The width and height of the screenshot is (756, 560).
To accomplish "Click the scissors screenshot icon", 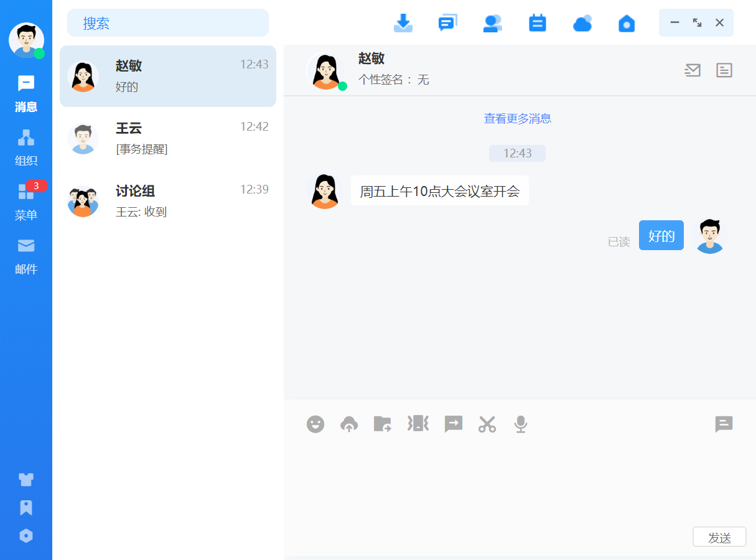I will [487, 424].
